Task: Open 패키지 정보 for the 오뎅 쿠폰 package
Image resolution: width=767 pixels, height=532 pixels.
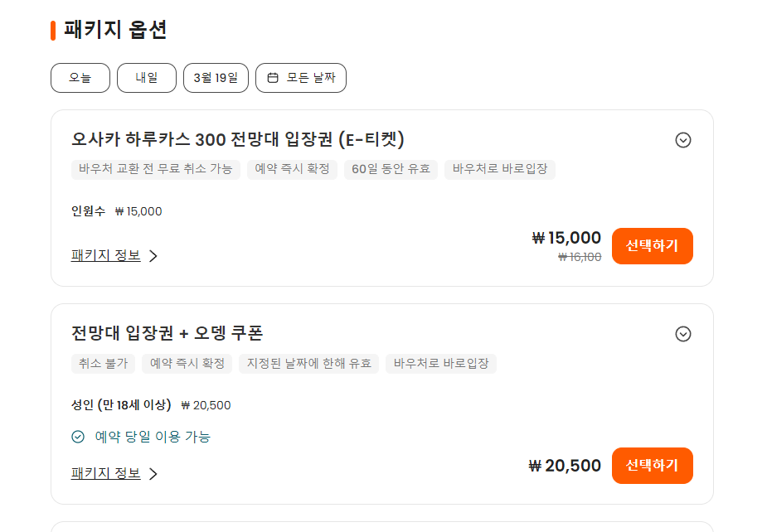Action: (x=106, y=474)
